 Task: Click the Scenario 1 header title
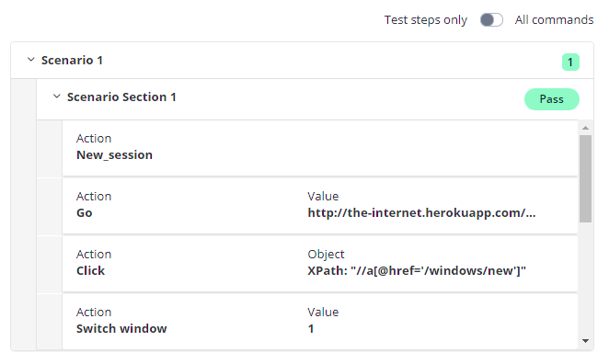coord(72,60)
